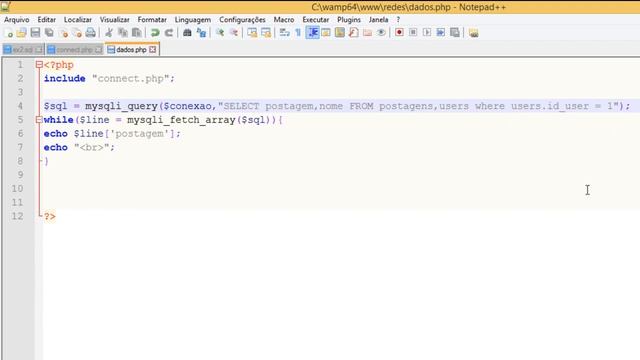Close the current document via the toolbar close icon

coord(63,33)
